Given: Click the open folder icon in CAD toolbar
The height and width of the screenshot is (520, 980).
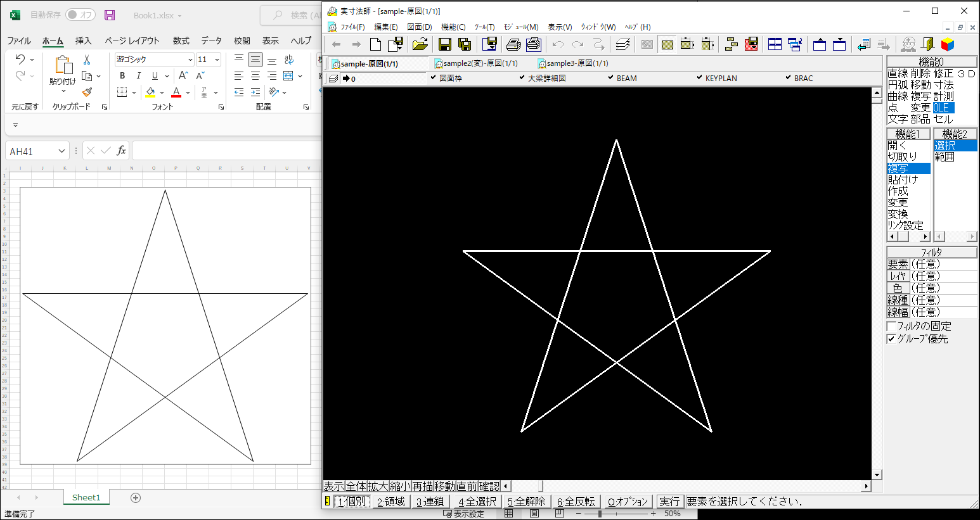Looking at the screenshot, I should coord(420,44).
